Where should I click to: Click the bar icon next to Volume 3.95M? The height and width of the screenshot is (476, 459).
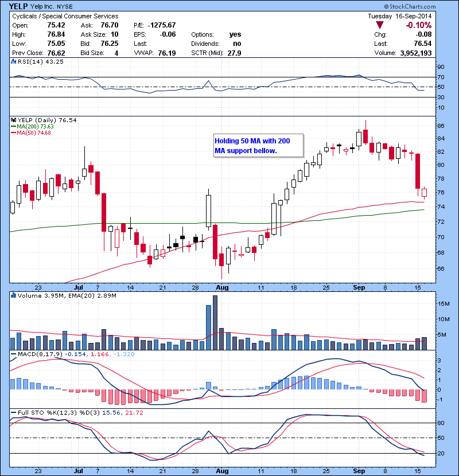pyautogui.click(x=13, y=295)
